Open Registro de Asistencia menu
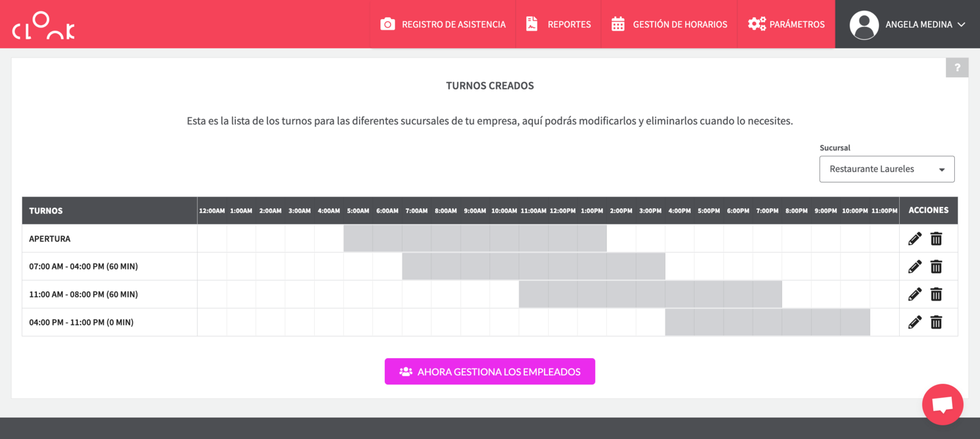The width and height of the screenshot is (980, 439). pyautogui.click(x=443, y=25)
